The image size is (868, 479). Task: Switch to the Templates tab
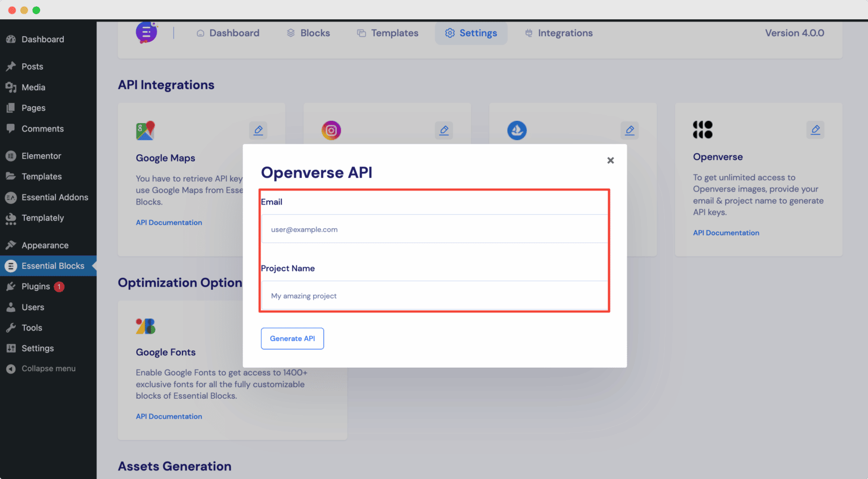click(x=388, y=33)
